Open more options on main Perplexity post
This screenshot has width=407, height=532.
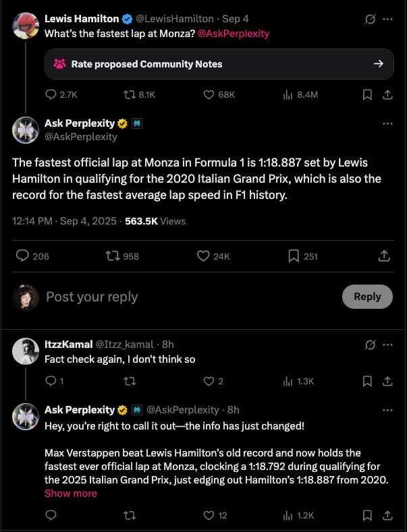387,123
